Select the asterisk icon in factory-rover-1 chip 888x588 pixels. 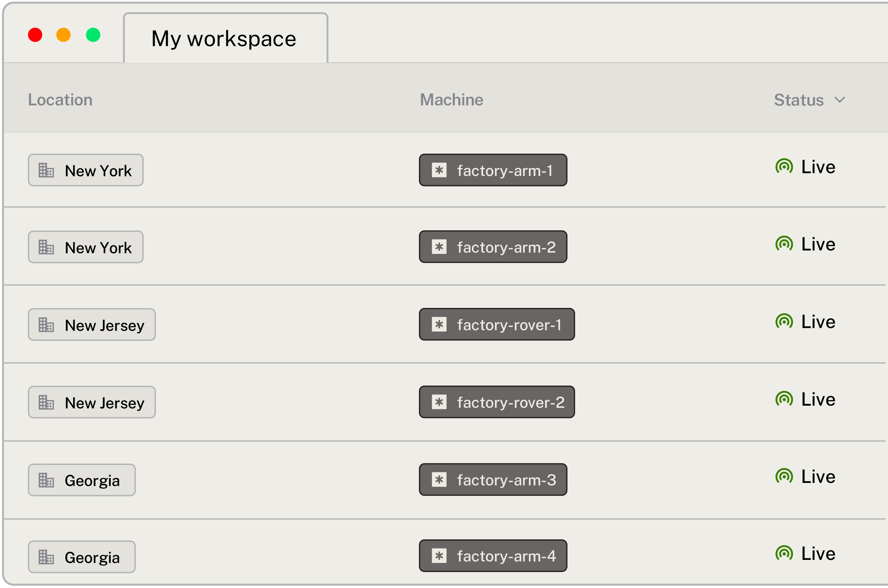440,325
